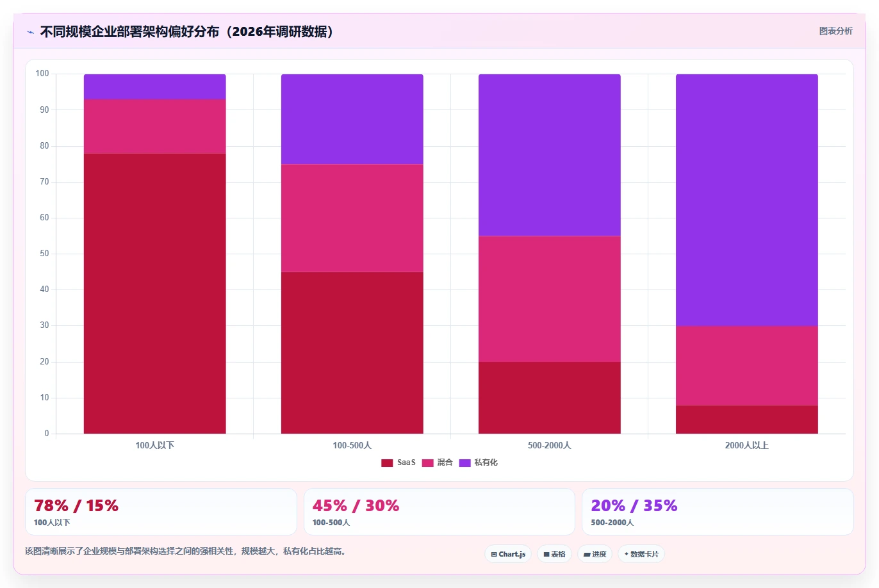The width and height of the screenshot is (879, 588).
Task: Toggle SaaS legend swatch
Action: pyautogui.click(x=387, y=463)
